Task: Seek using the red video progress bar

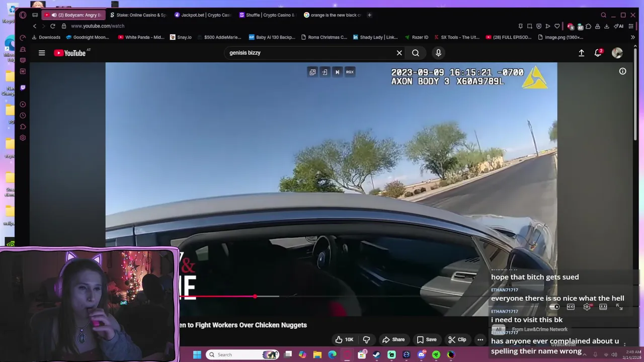Action: (217, 297)
